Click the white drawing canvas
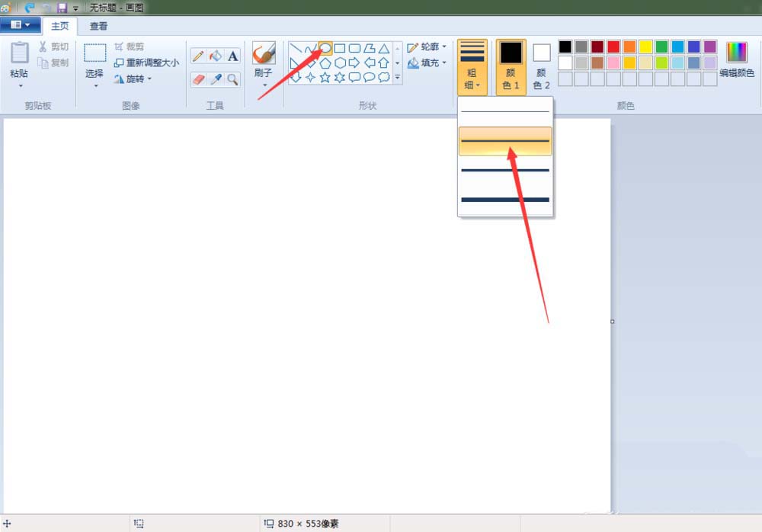Image resolution: width=762 pixels, height=532 pixels. (307, 316)
